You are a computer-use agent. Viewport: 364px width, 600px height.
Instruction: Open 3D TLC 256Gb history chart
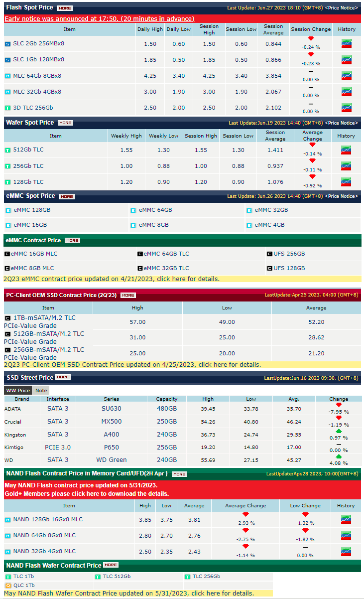coord(346,108)
